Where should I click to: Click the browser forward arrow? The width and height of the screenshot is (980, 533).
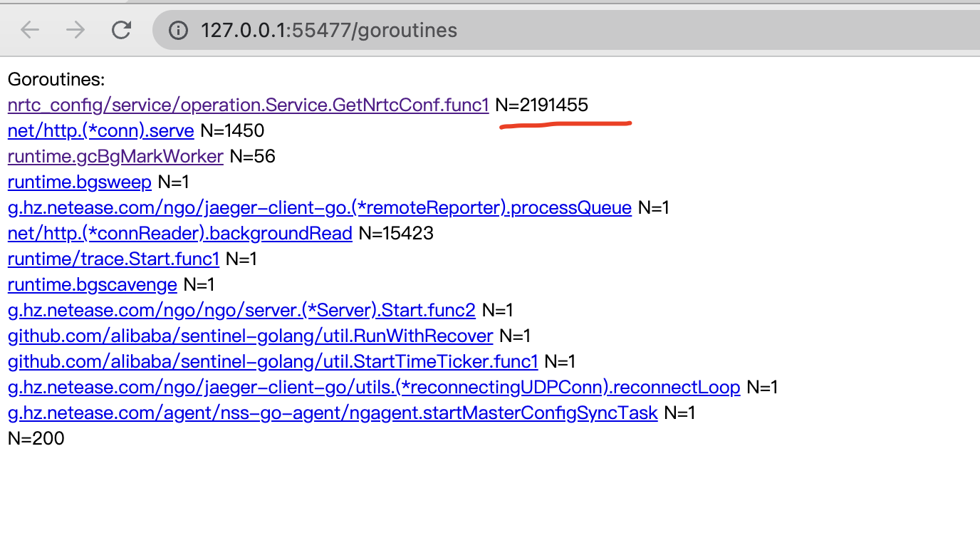[75, 30]
